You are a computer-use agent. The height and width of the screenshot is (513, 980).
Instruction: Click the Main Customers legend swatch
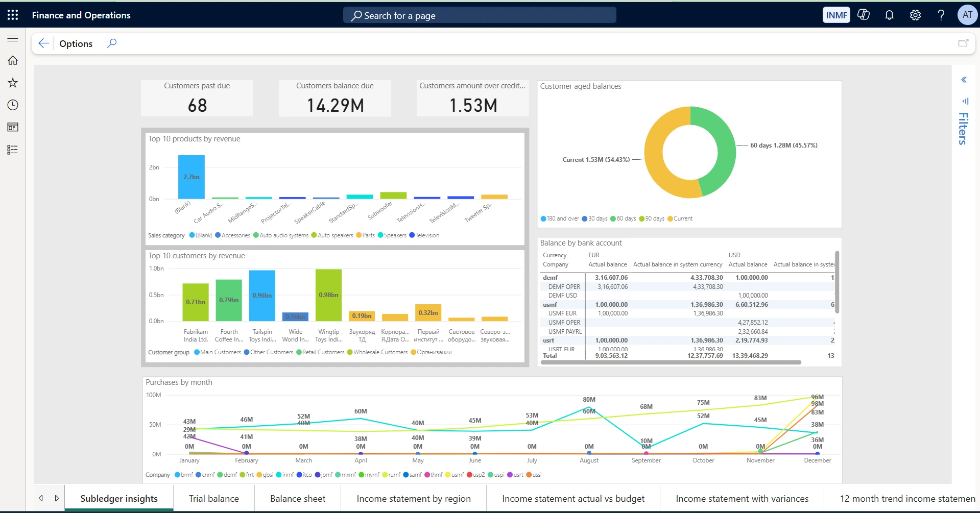click(x=197, y=352)
